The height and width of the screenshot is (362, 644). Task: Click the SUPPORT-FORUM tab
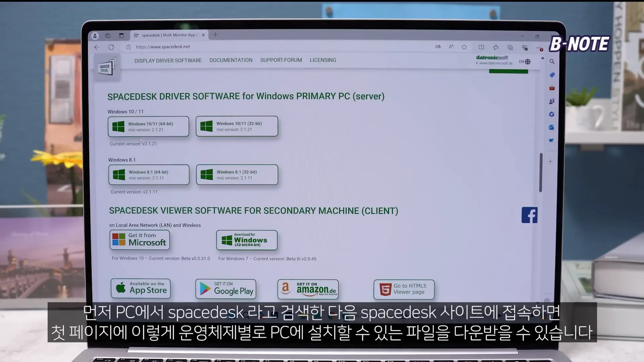281,60
